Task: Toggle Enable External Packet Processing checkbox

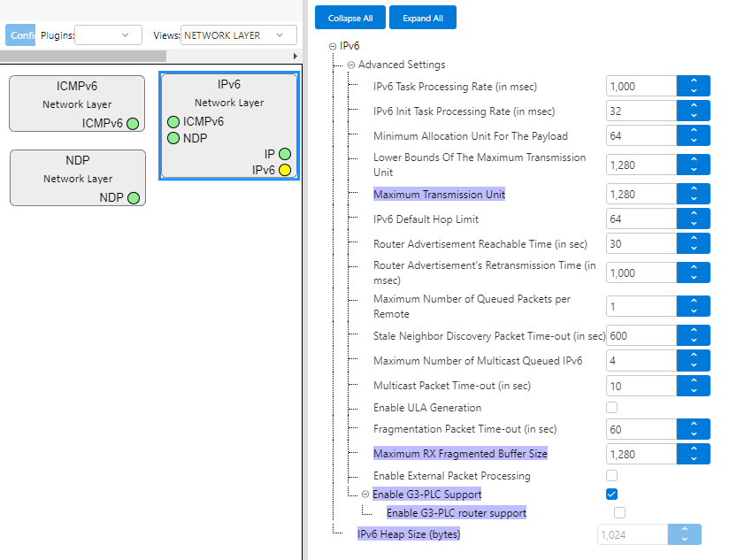Action: coord(611,476)
